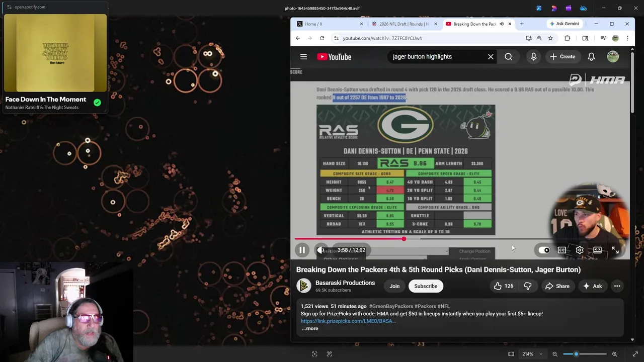Open YouTube notifications bell
This screenshot has width=644, height=362.
click(x=591, y=57)
